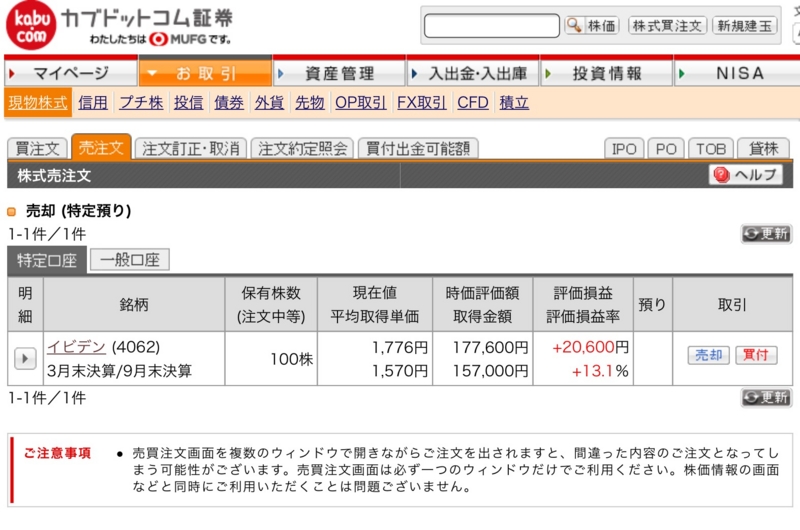This screenshot has width=800, height=530.
Task: Click the profit value +20,600円
Action: pyautogui.click(x=590, y=347)
